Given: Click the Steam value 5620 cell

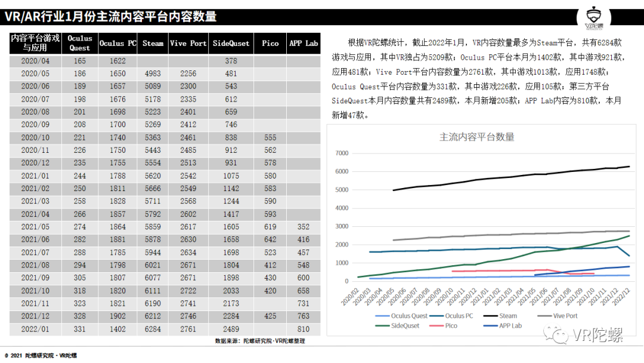Looking at the screenshot, I should pos(153,176).
